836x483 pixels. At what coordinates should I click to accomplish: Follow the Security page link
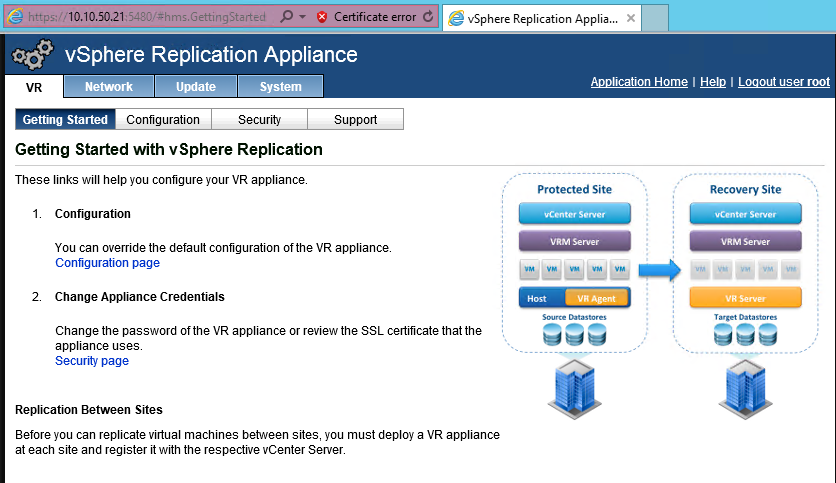(92, 361)
